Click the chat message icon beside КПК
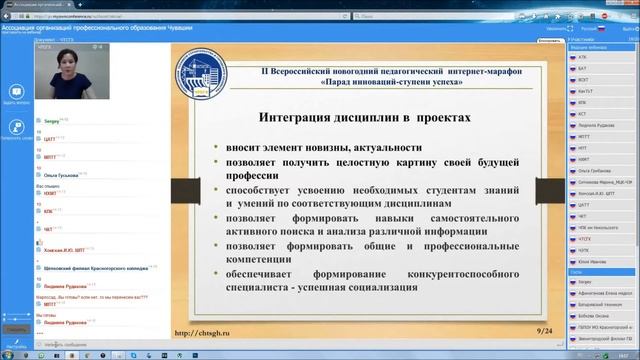The width and height of the screenshot is (640, 360). coord(39,211)
